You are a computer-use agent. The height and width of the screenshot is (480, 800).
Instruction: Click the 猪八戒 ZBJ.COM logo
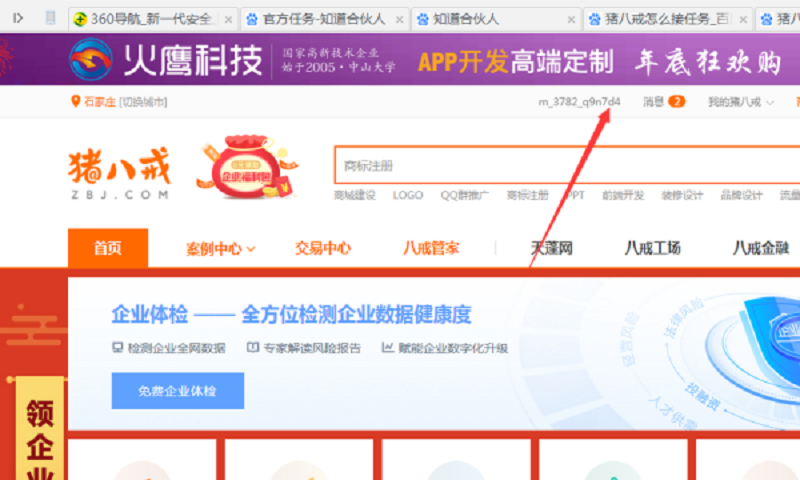(x=119, y=173)
